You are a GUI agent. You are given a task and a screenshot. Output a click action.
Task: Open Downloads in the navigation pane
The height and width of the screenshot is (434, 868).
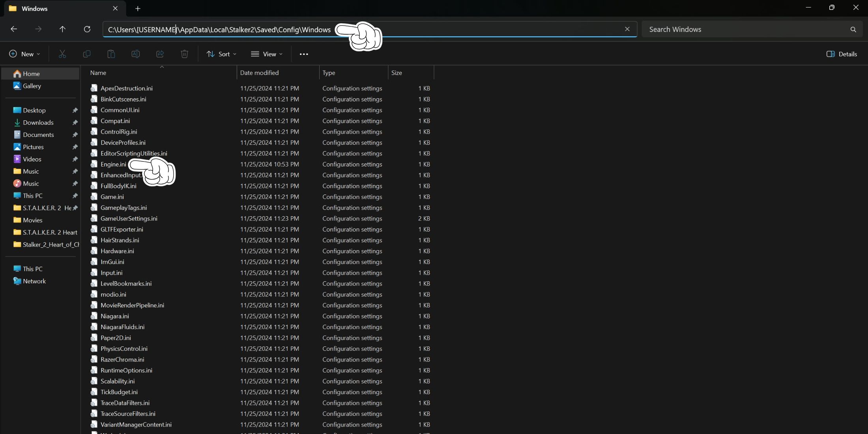coord(38,122)
